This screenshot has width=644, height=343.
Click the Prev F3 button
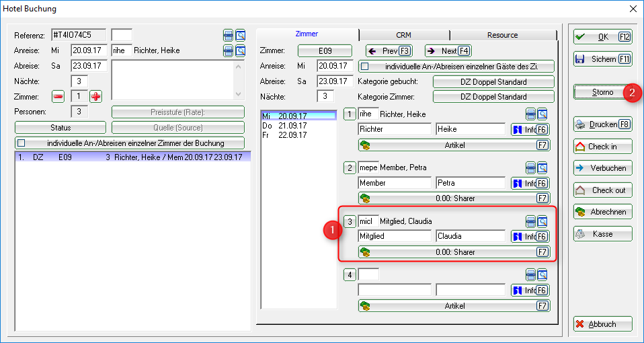pos(389,51)
